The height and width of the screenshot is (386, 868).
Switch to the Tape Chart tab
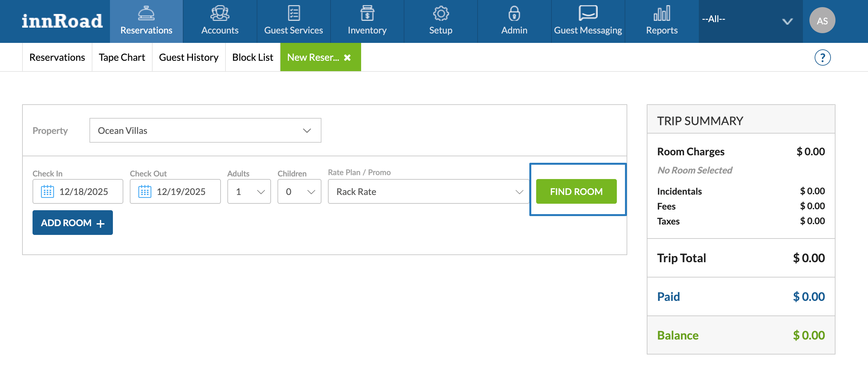coord(122,58)
